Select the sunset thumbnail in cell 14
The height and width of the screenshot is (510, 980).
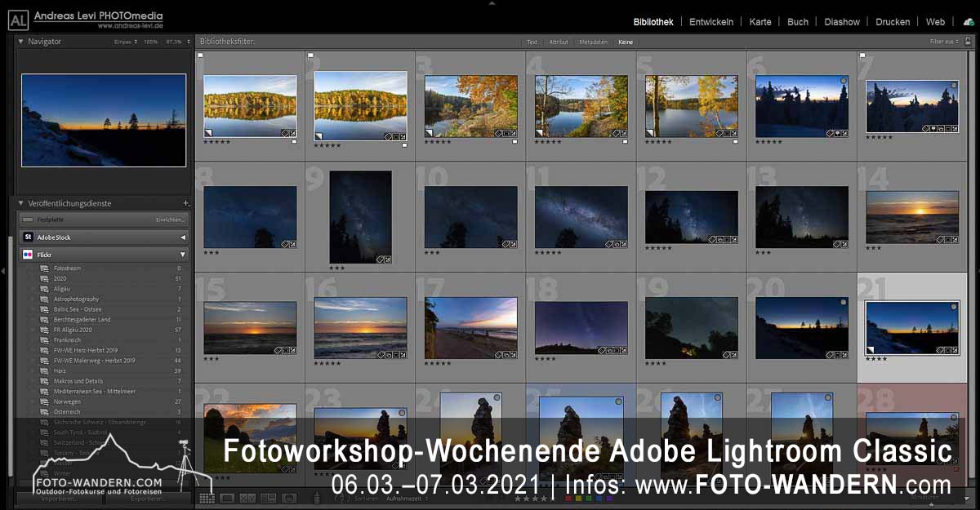click(x=912, y=217)
